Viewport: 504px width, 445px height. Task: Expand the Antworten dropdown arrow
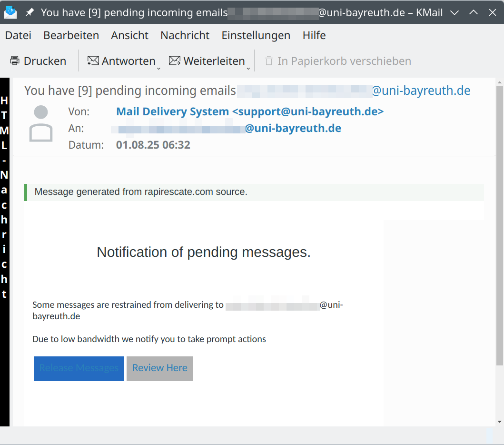coord(158,69)
